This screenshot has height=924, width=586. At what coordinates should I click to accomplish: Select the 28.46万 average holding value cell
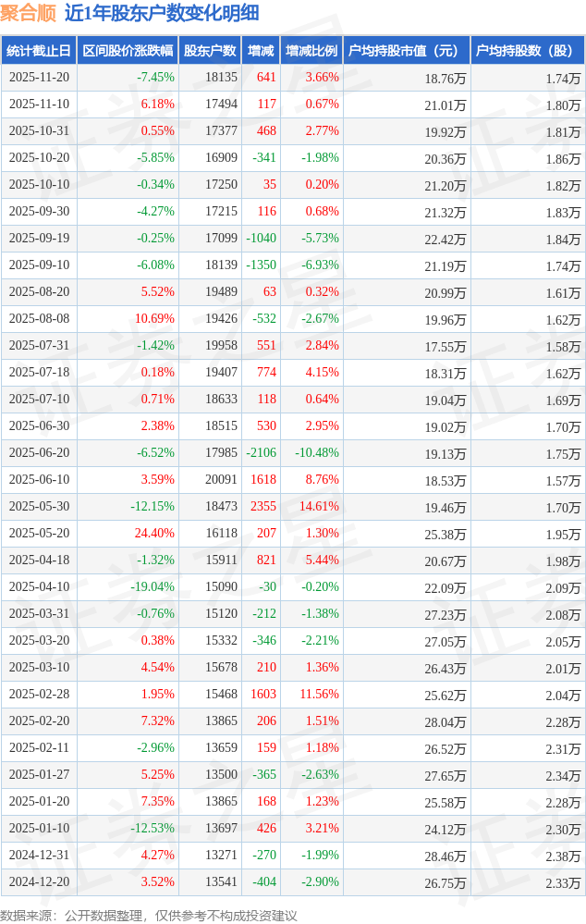point(445,856)
